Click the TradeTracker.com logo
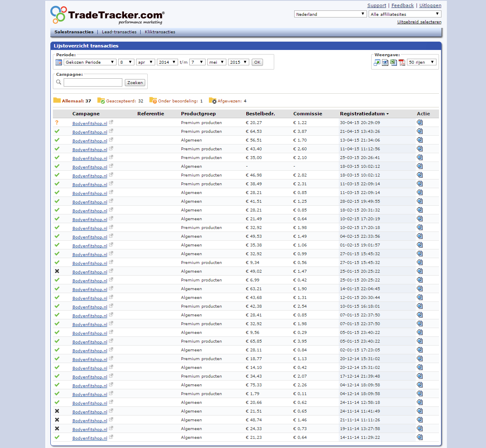Image resolution: width=486 pixels, height=448 pixels. point(107,15)
